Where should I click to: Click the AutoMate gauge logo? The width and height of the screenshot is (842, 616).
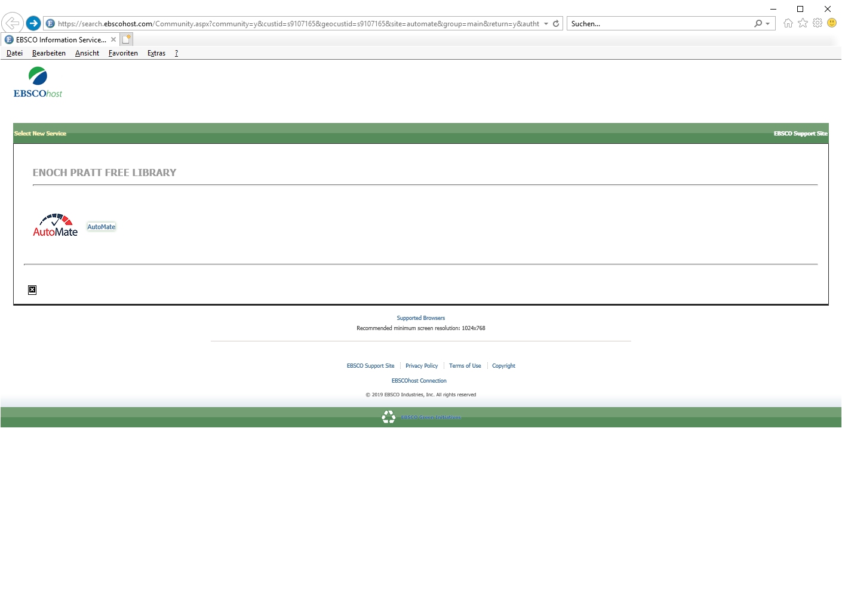55,226
